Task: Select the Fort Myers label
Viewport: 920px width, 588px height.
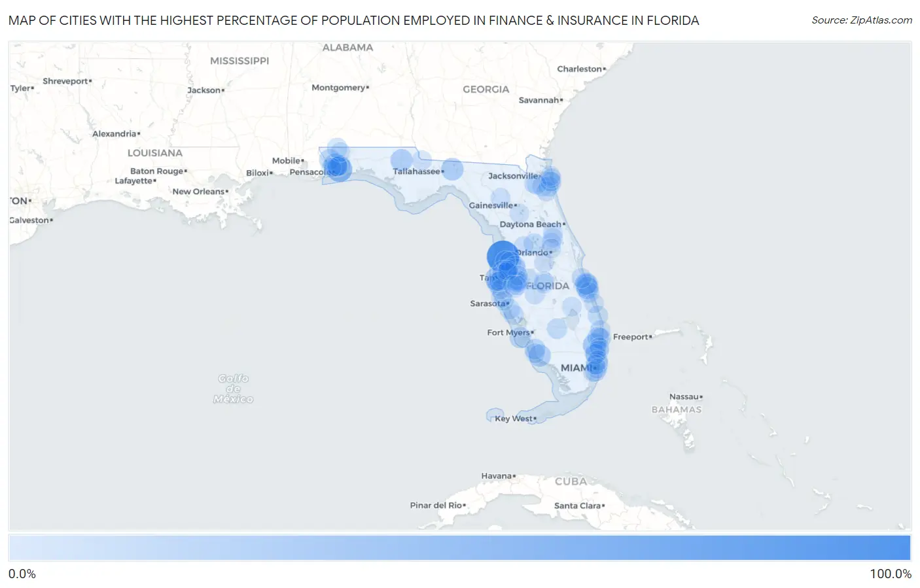Action: point(508,333)
